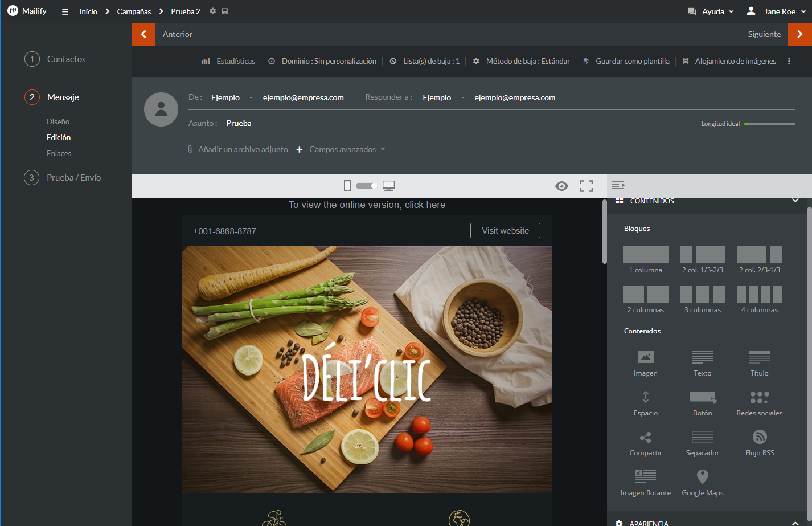
Task: Select the DÉLI'CLIC hero image
Action: (367, 370)
